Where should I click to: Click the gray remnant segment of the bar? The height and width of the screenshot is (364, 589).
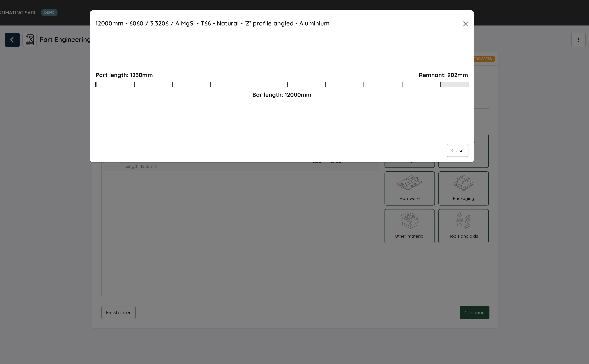[454, 85]
